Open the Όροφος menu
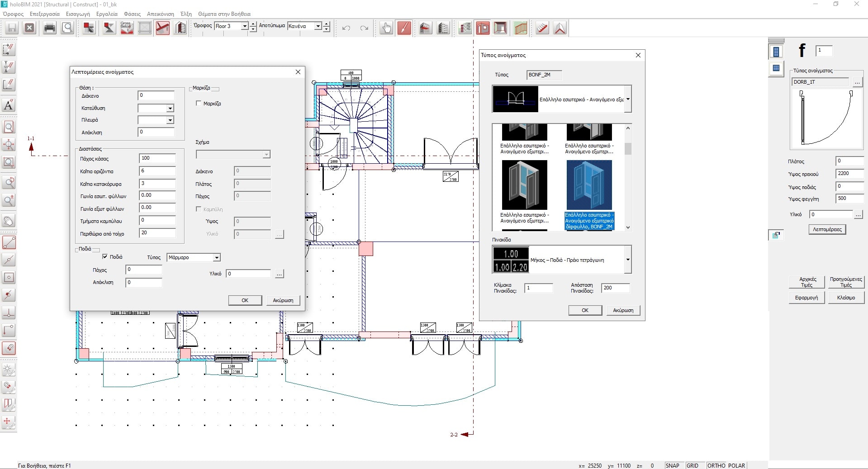868x469 pixels. 13,14
